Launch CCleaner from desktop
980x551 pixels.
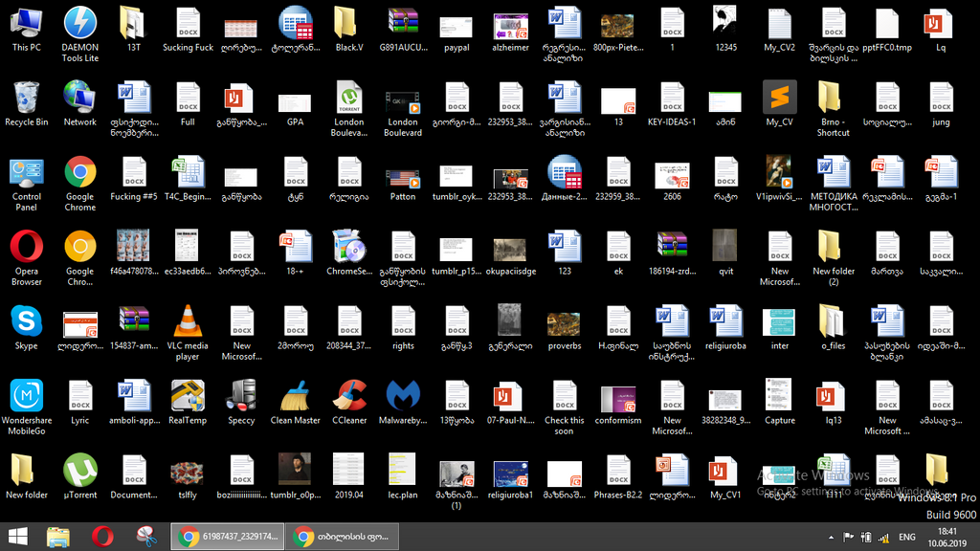coord(348,403)
